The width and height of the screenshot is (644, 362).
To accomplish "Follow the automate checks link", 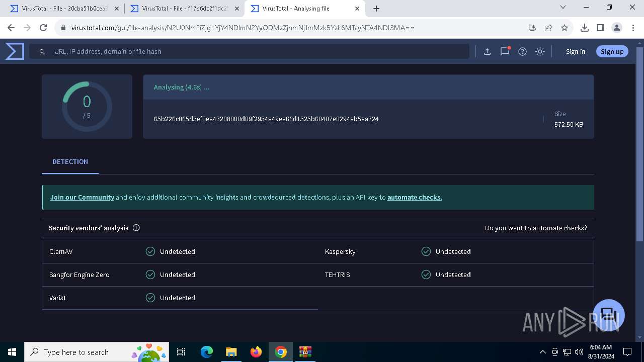I will click(415, 197).
